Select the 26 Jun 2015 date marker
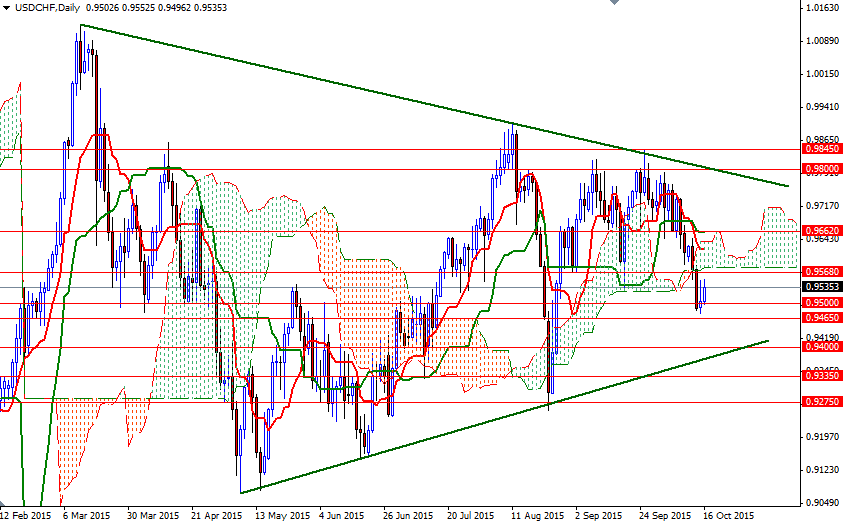The width and height of the screenshot is (843, 523). click(x=406, y=516)
